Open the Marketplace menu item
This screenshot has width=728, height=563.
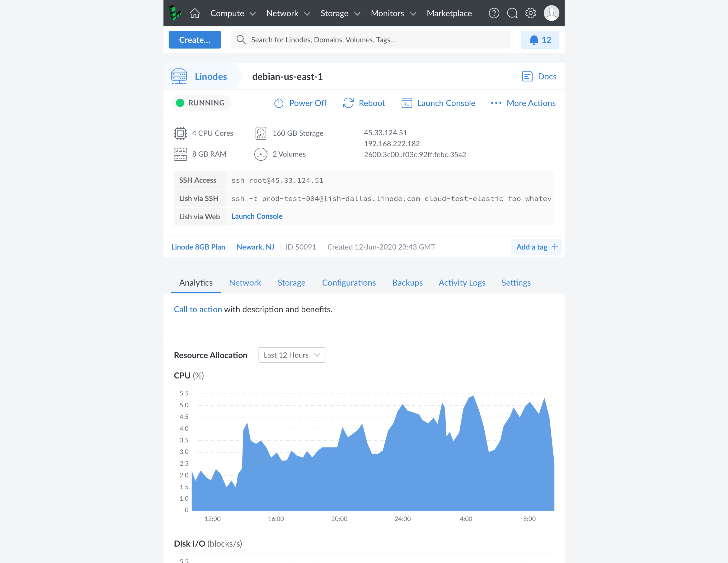pyautogui.click(x=449, y=13)
